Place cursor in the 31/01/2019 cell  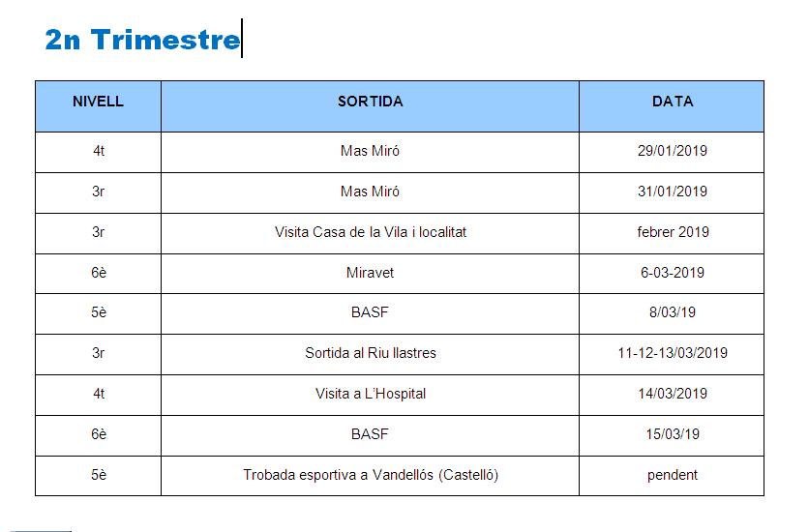pos(672,192)
